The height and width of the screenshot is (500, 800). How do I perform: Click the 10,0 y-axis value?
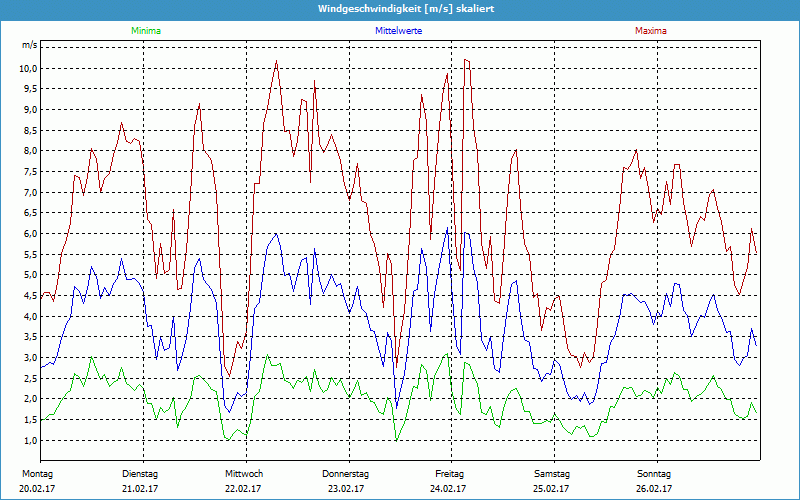[x=28, y=69]
